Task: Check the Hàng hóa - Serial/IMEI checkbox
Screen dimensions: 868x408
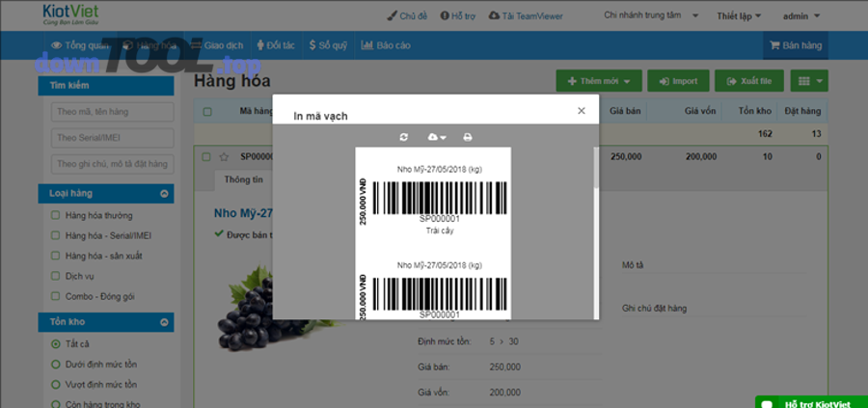Action: click(x=55, y=236)
